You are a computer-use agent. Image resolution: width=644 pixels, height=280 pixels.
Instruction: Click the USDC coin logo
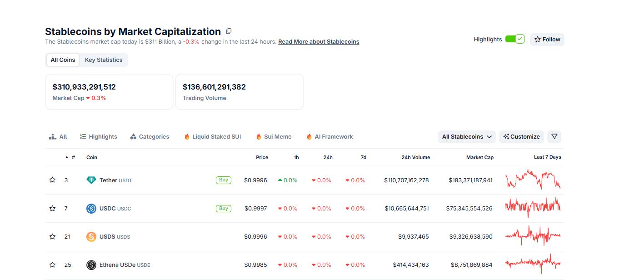[91, 209]
